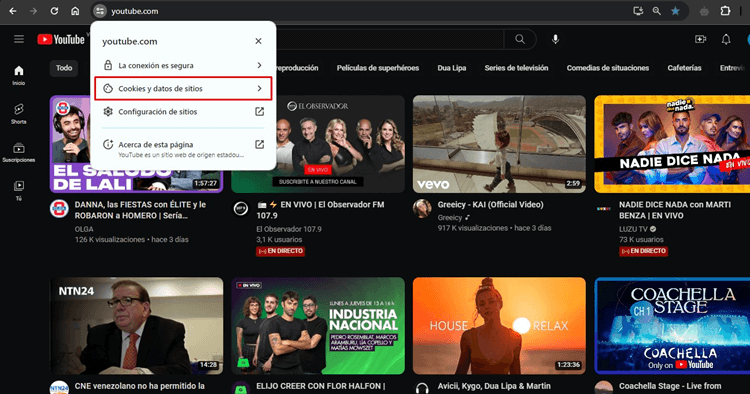Click the YouTube logo
The height and width of the screenshot is (394, 750).
pyautogui.click(x=61, y=40)
